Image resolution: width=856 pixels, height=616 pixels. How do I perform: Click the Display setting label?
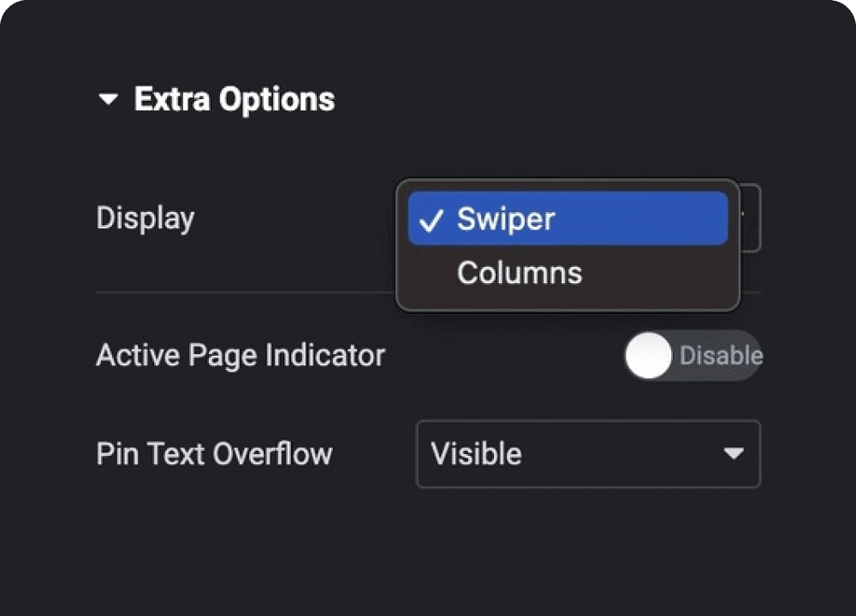pyautogui.click(x=145, y=218)
